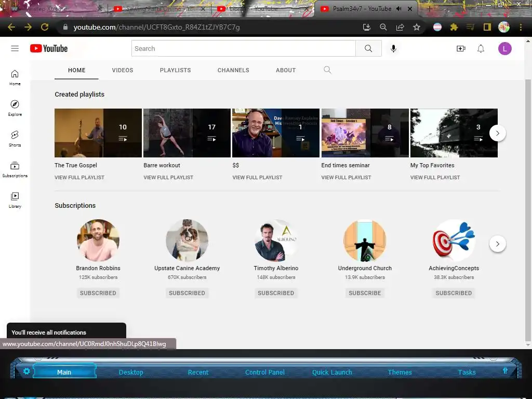Switch to the CHANNELS tab
Viewport: 532px width, 399px height.
pyautogui.click(x=233, y=70)
